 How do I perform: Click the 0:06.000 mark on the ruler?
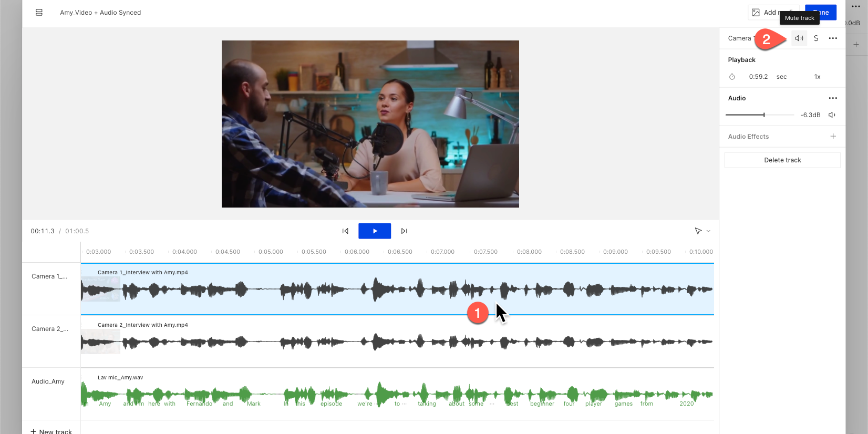pyautogui.click(x=357, y=252)
